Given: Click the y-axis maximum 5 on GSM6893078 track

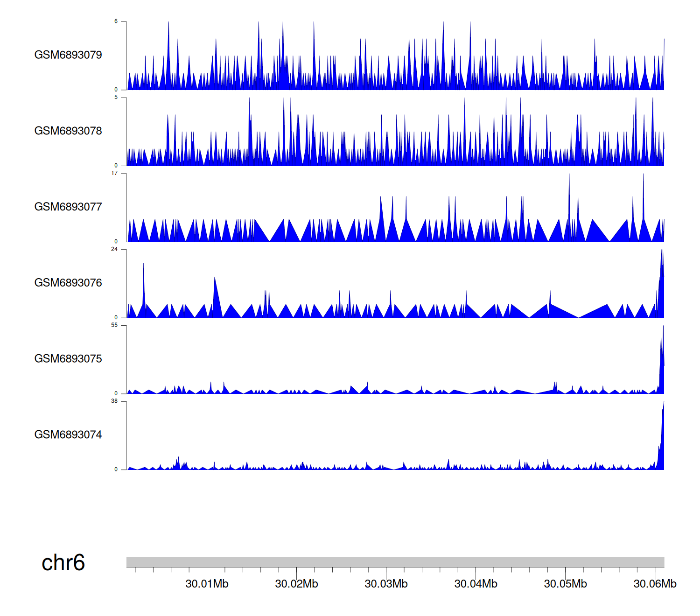Looking at the screenshot, I should pos(116,98).
